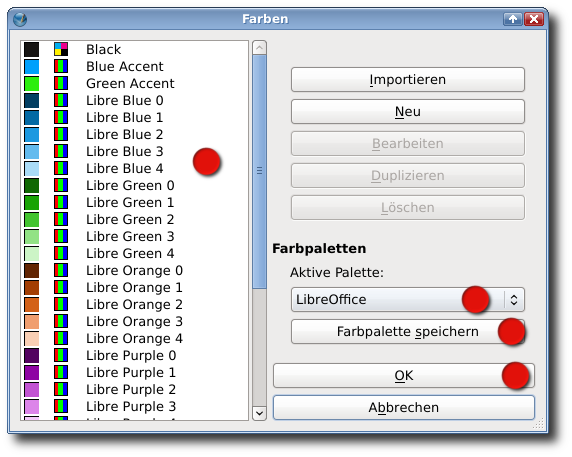Click the Libre Blue 1 color swatch
This screenshot has width=572, height=457.
coord(32,117)
